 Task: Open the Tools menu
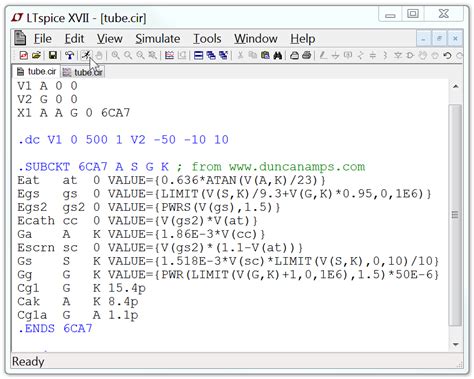coord(207,39)
